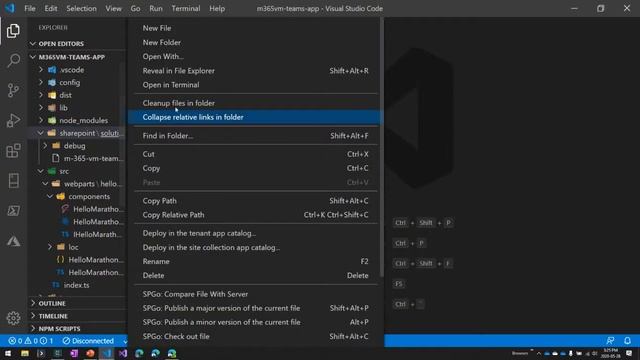
Task: Select the m-365-vm-team package file
Action: pyautogui.click(x=77, y=158)
